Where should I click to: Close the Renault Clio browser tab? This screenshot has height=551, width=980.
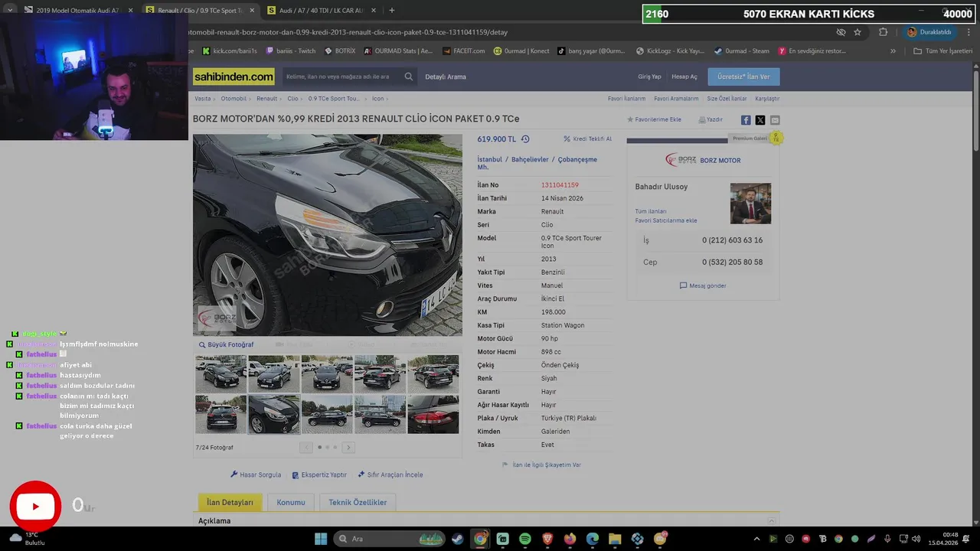(252, 11)
